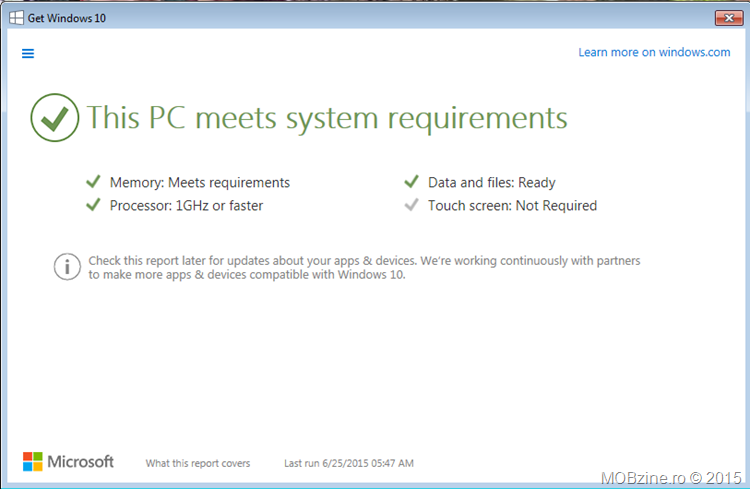Click the Get Windows 10 title text
This screenshot has width=750, height=489.
(x=66, y=18)
